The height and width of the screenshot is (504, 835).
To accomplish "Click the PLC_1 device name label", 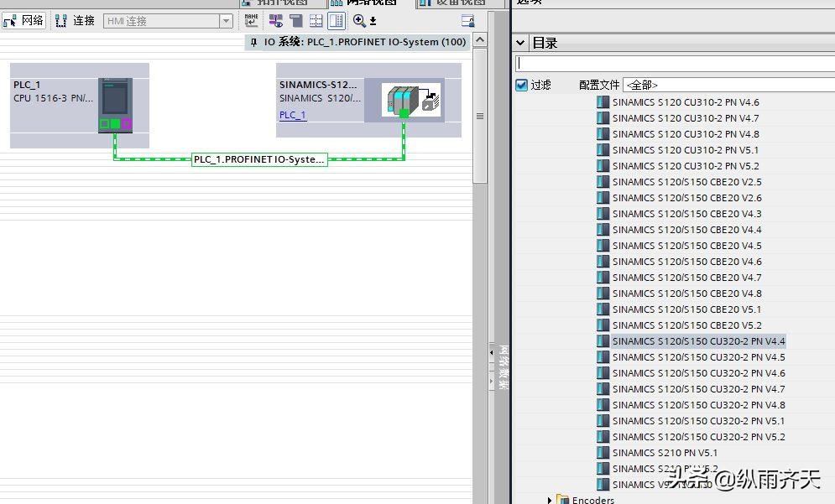I will pos(27,85).
